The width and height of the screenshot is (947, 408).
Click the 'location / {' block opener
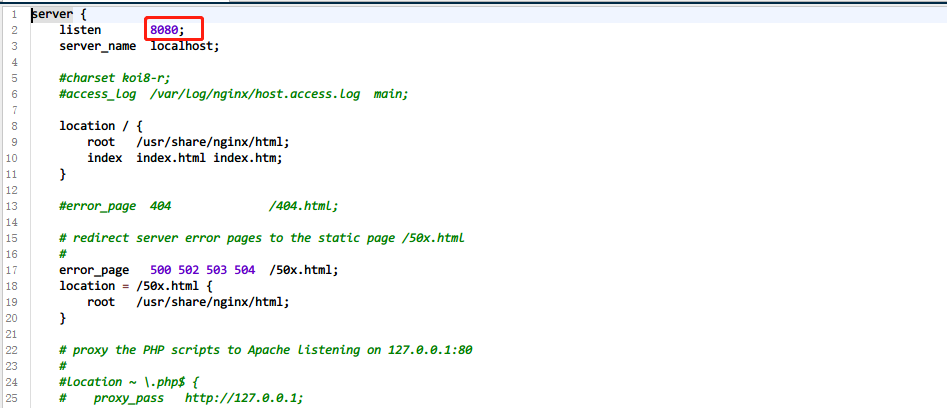(x=101, y=126)
